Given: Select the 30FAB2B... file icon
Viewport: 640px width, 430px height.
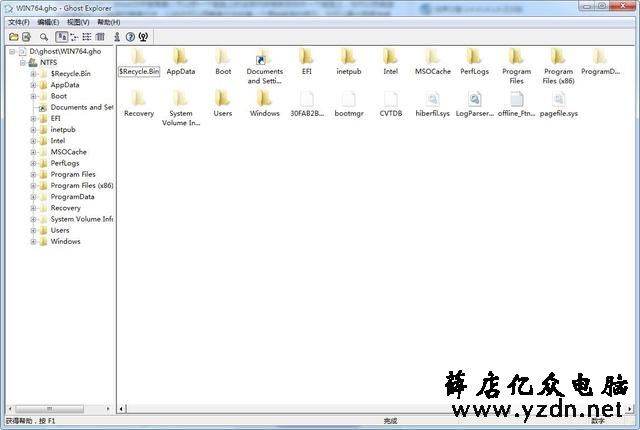Looking at the screenshot, I should (x=307, y=99).
